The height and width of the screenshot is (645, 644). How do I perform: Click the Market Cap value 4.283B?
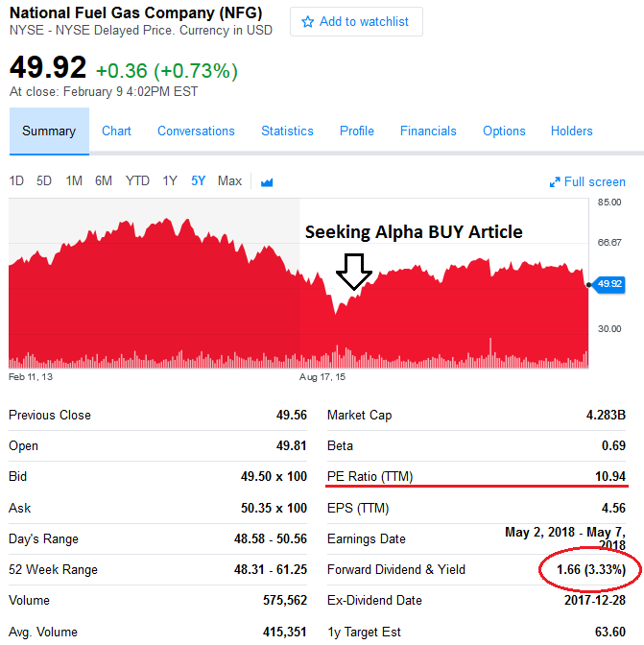click(606, 415)
